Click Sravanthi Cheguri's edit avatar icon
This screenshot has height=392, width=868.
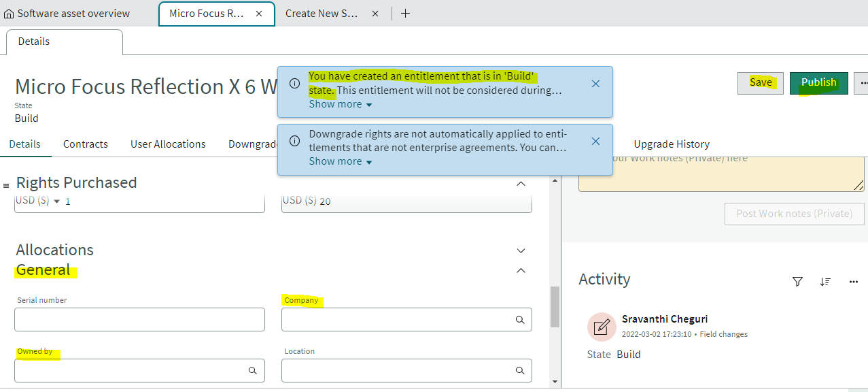pyautogui.click(x=602, y=327)
